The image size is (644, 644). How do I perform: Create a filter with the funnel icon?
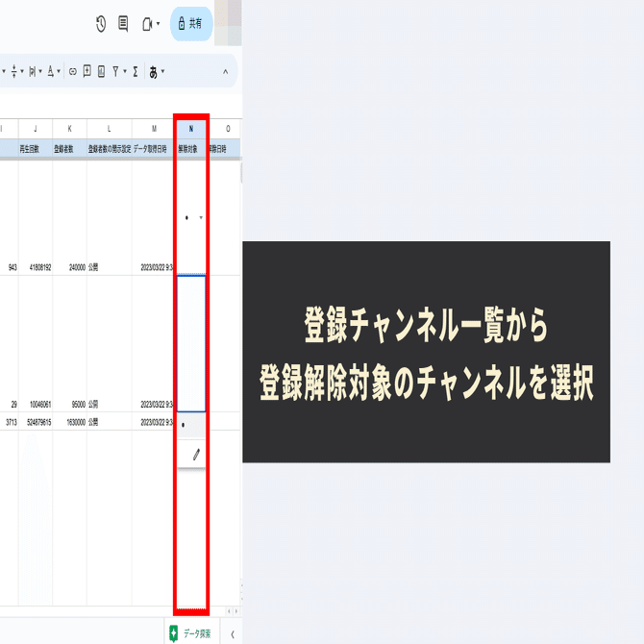click(x=115, y=71)
